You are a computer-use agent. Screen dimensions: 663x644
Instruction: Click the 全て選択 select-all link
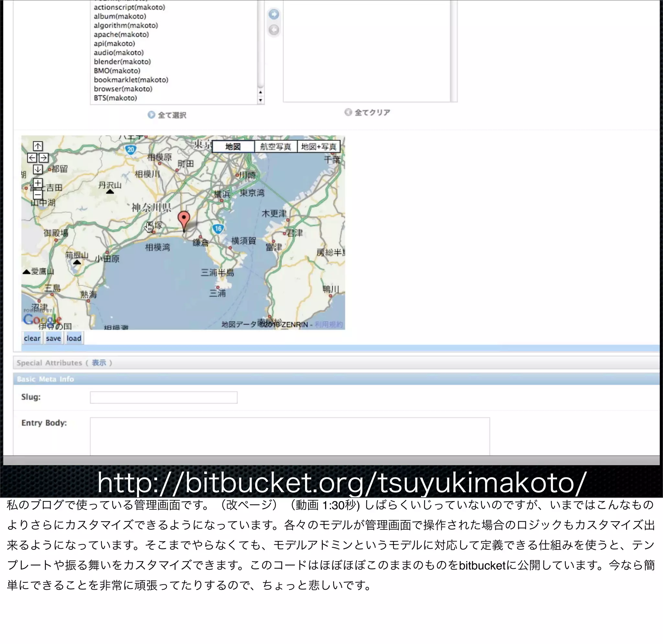click(x=167, y=115)
